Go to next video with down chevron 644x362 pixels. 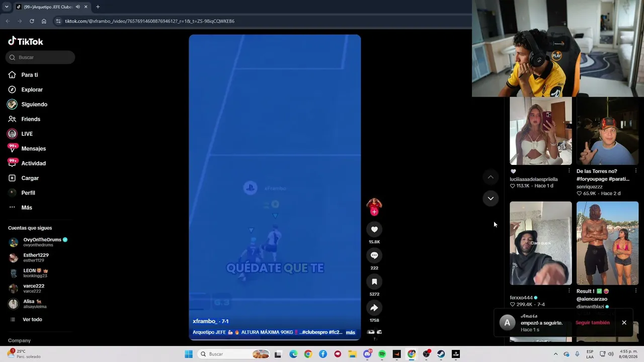[x=491, y=199]
